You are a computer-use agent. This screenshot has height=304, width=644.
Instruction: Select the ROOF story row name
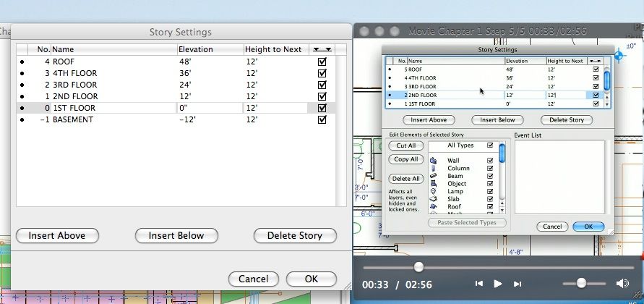tap(64, 62)
